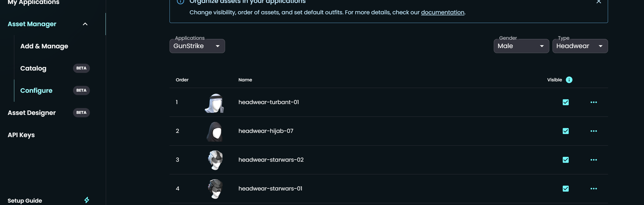The width and height of the screenshot is (644, 205).
Task: Collapse the Asset Manager section chevron
Action: coord(85,24)
